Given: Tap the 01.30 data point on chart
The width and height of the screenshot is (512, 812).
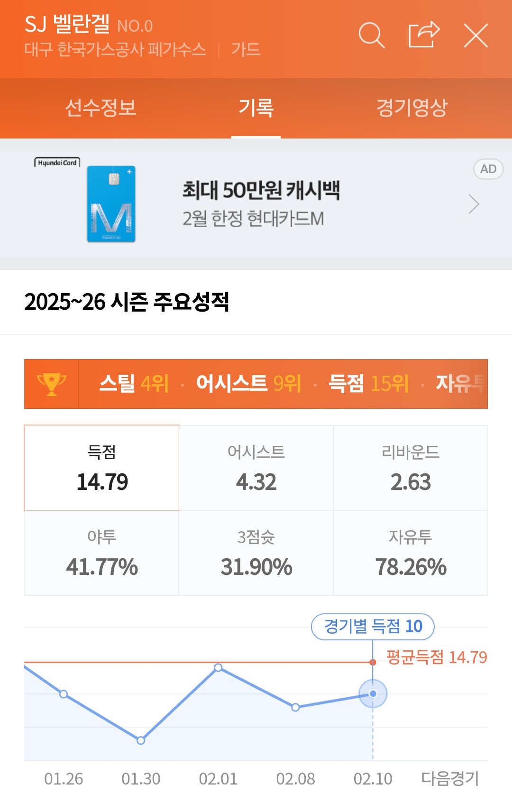Looking at the screenshot, I should click(141, 740).
